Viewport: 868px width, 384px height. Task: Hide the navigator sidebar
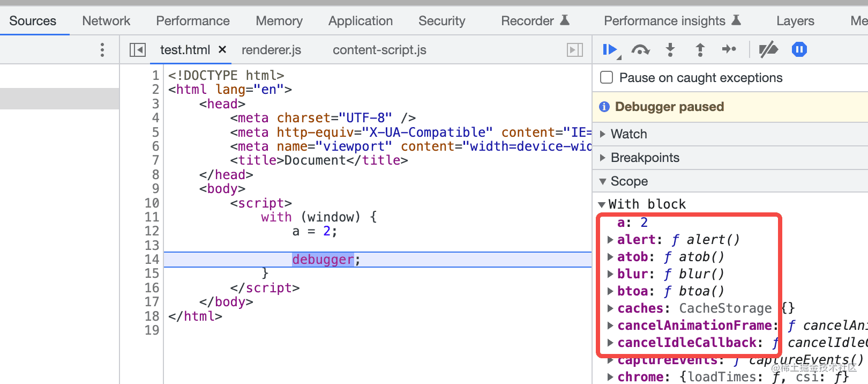[138, 50]
